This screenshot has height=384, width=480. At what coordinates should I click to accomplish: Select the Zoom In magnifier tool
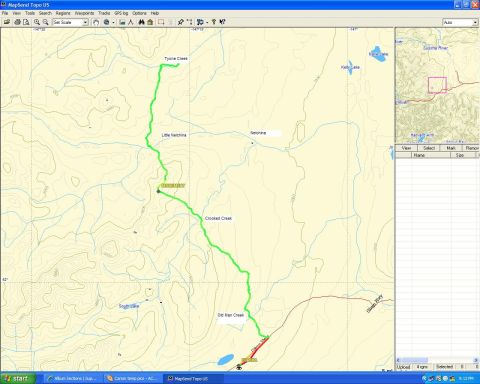click(37, 22)
